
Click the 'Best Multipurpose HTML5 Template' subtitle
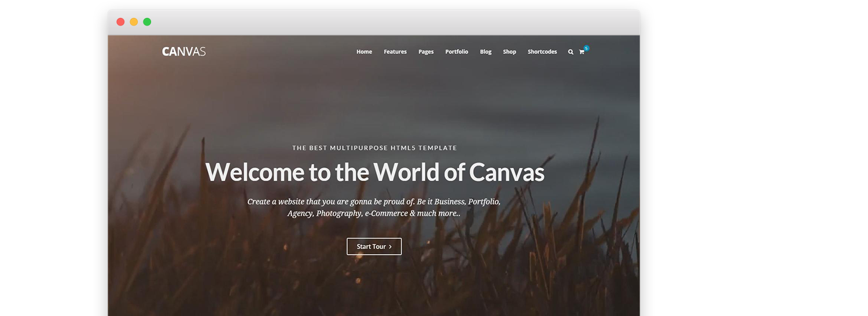pos(374,148)
